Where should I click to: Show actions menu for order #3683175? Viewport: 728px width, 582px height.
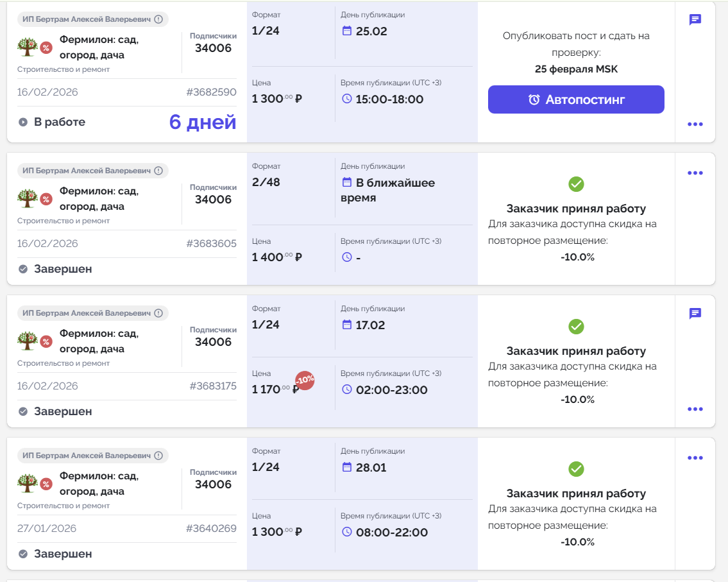click(695, 409)
